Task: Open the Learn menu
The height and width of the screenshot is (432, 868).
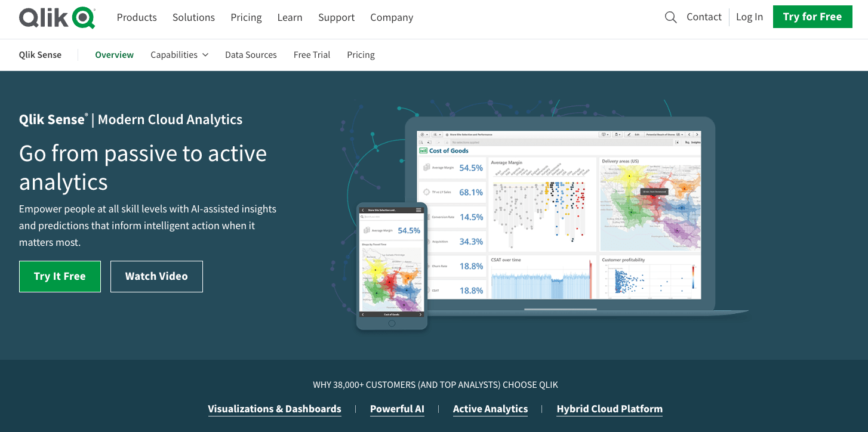Action: [290, 17]
